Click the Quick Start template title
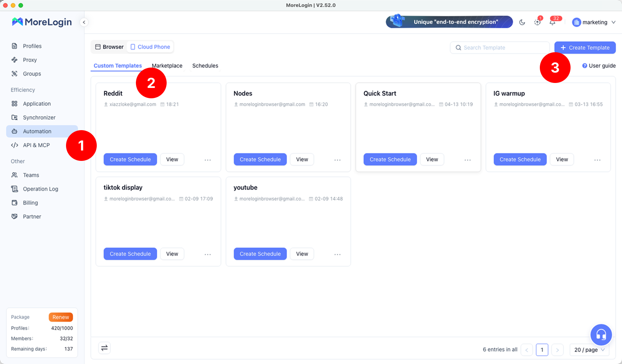The height and width of the screenshot is (364, 622). click(x=380, y=93)
